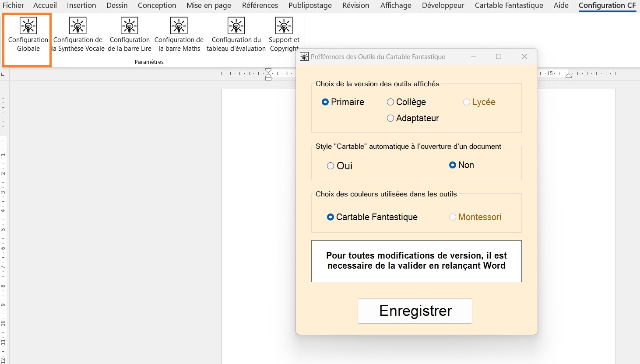Click the Paramètres group label
The image size is (640, 364).
pyautogui.click(x=149, y=62)
